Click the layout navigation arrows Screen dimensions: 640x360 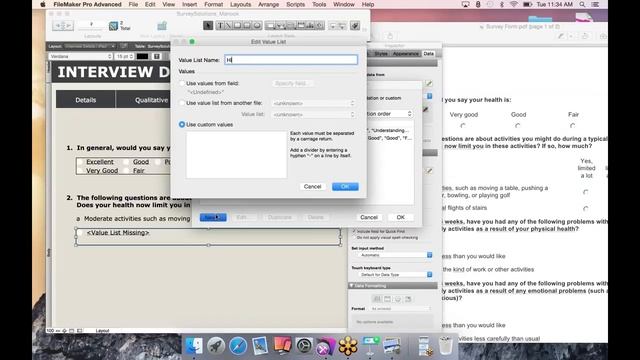tap(63, 26)
